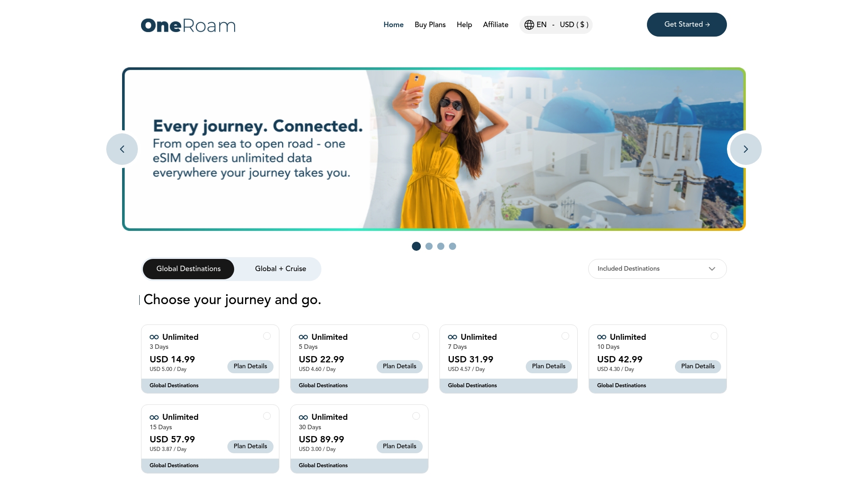Select fourth carousel indicator dot
This screenshot has width=868, height=488.
[453, 246]
